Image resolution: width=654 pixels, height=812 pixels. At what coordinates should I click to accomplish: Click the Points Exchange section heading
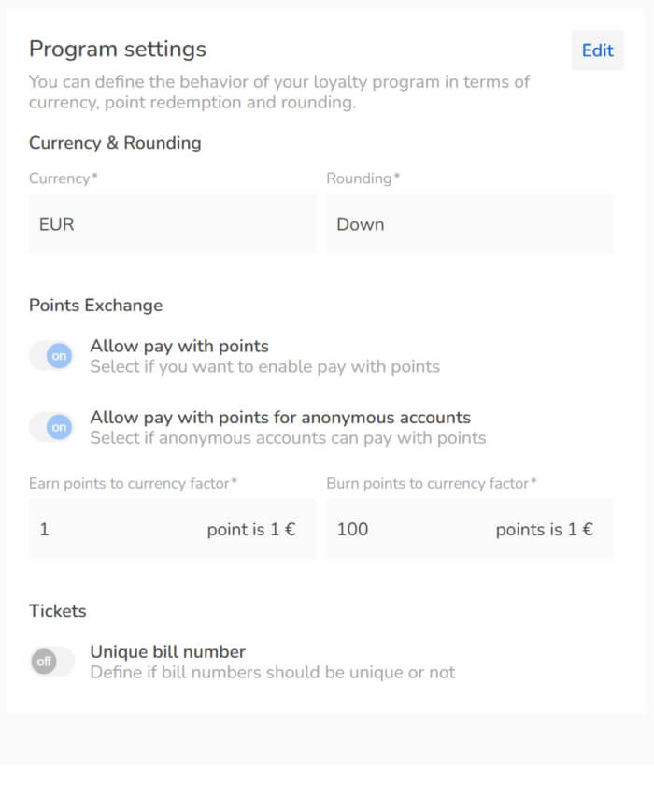click(x=95, y=306)
